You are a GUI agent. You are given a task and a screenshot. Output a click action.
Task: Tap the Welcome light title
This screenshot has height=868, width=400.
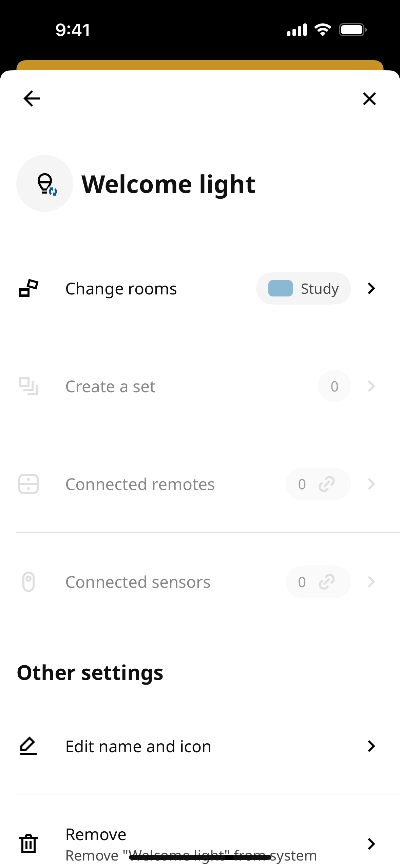pos(168,184)
